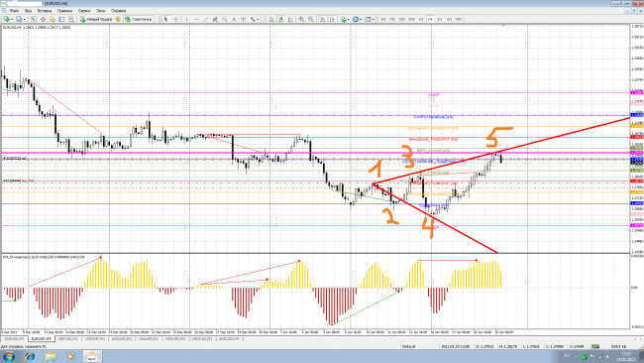Expand the periodicity clock dropdown
The width and height of the screenshot is (644, 363).
(361, 19)
